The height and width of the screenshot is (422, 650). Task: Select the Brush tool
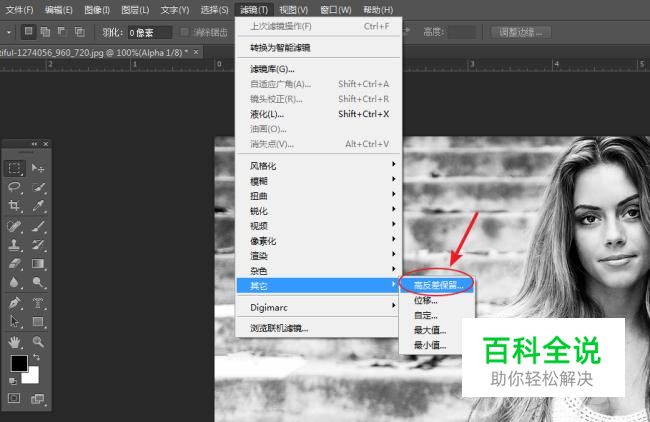click(38, 226)
